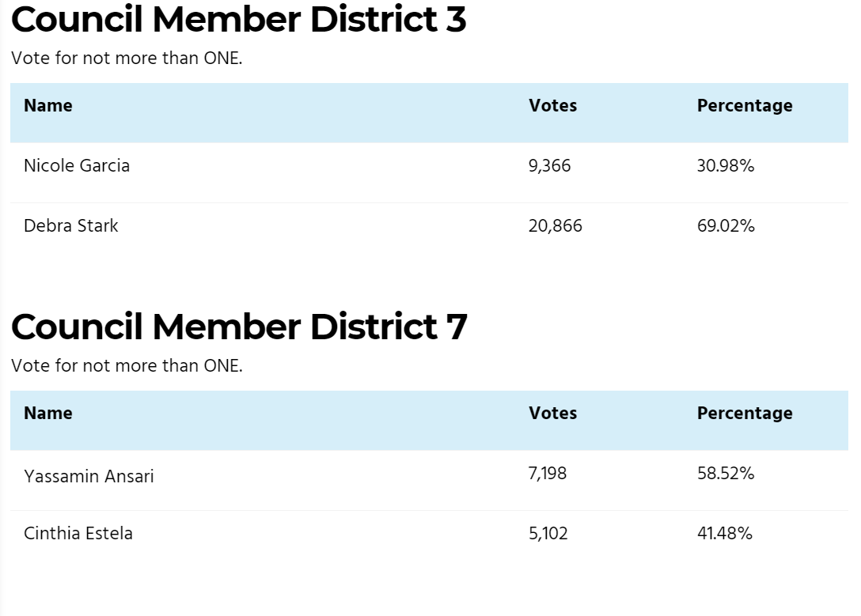Click Yassamin Ansari's vote count 7,198
The height and width of the screenshot is (616, 861).
[548, 474]
